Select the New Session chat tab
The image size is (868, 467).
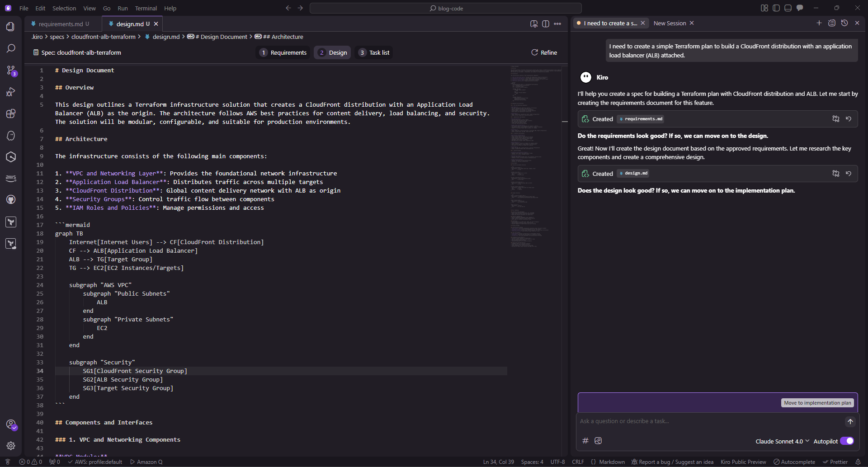(x=670, y=23)
